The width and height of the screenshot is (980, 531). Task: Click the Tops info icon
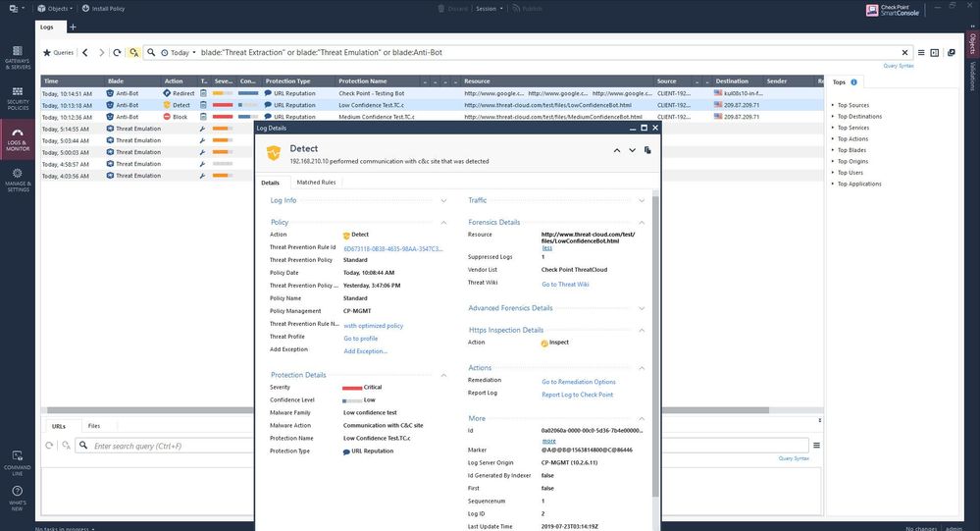853,81
